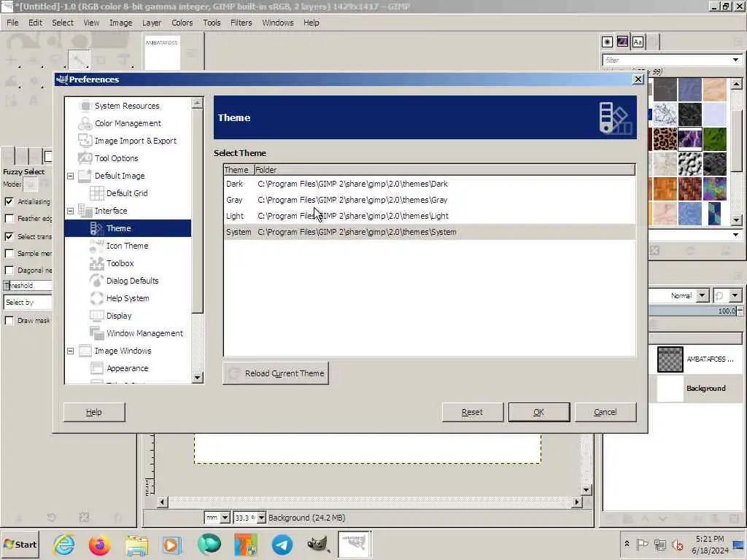Launch Firefox from taskbar
The image size is (747, 560).
coord(99,545)
